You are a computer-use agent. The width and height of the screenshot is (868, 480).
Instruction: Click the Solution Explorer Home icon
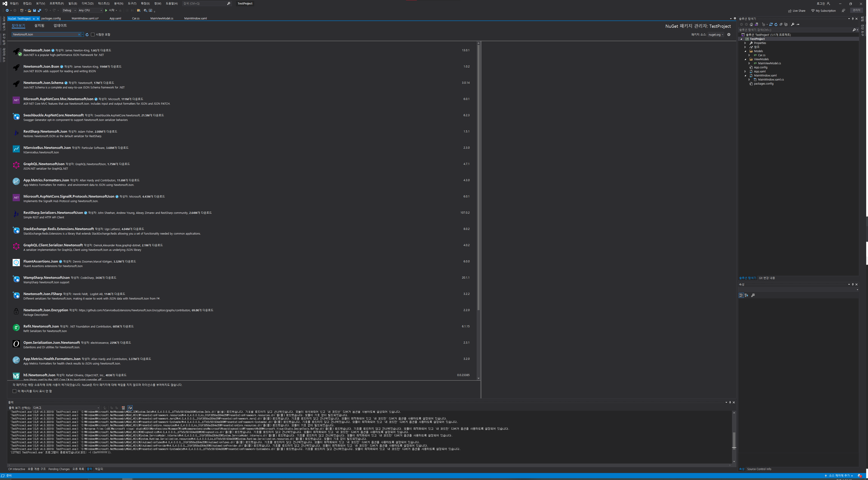click(751, 24)
